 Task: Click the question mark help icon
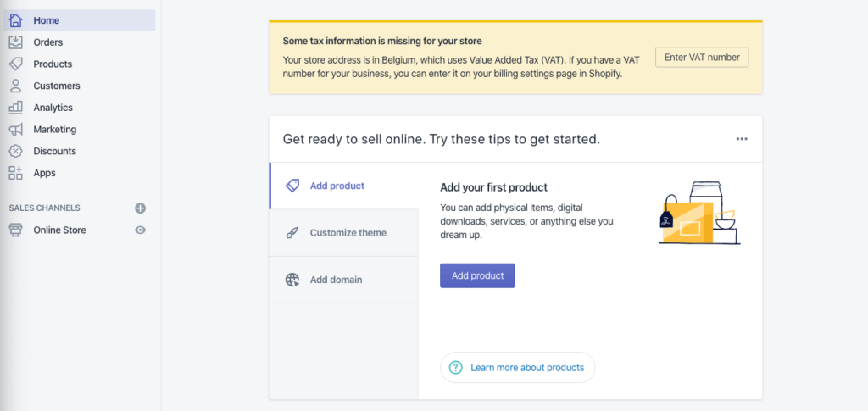[456, 368]
